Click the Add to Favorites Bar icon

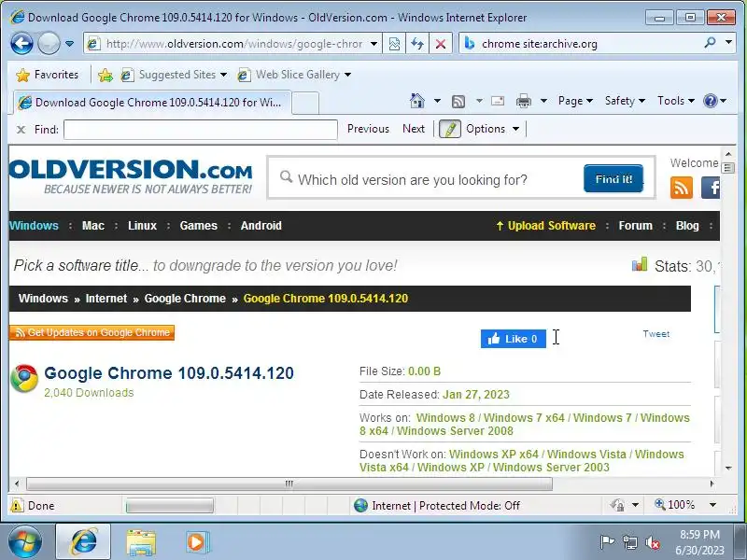(105, 75)
